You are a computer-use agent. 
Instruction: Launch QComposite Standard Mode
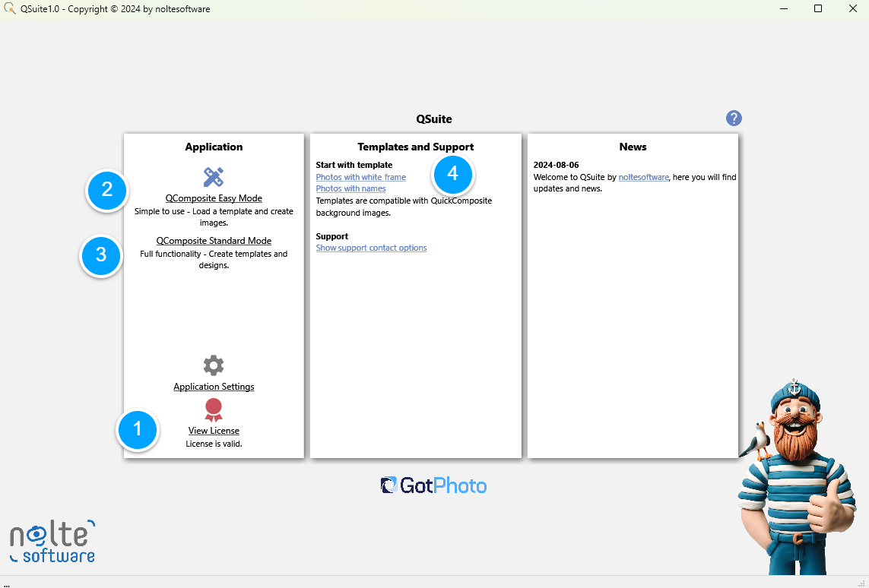click(214, 241)
